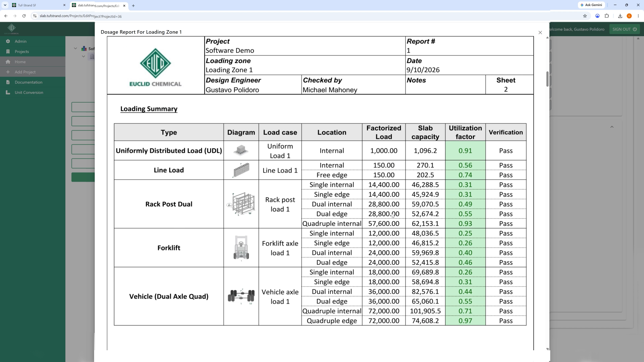Screen dimensions: 644x362
Task: Collapse the right panel chevron
Action: click(612, 127)
